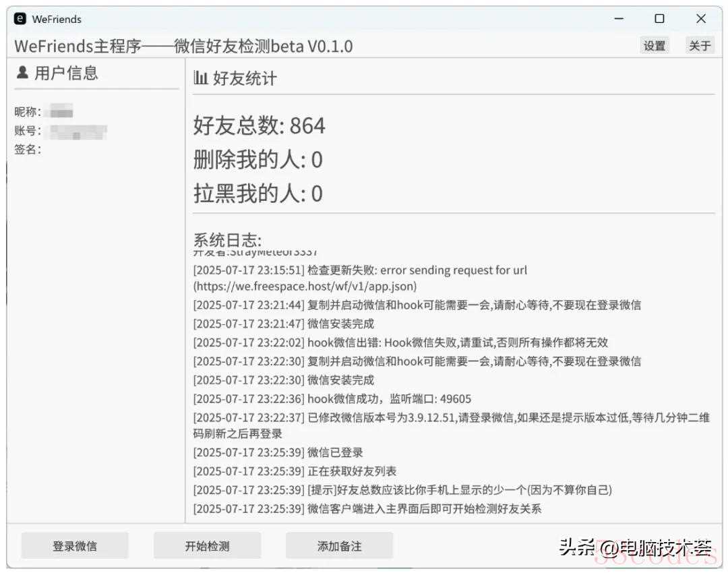728x573 pixels.
Task: Click the 已修改微信版本号为3.9.12.51 log entry
Action: pos(451,425)
